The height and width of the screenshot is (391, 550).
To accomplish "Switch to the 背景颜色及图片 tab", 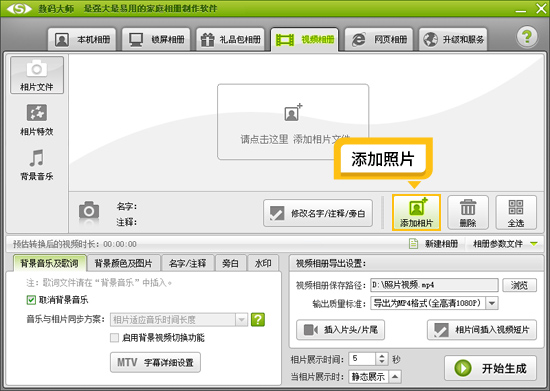I will click(123, 263).
